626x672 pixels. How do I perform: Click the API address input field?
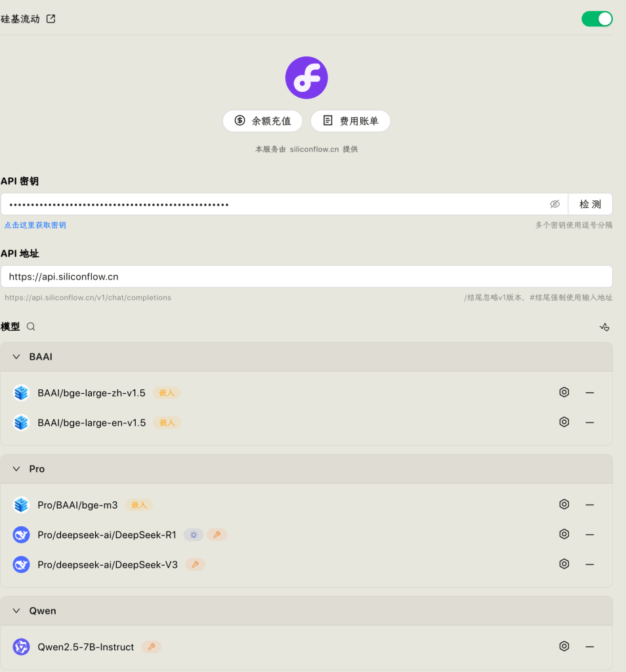306,276
